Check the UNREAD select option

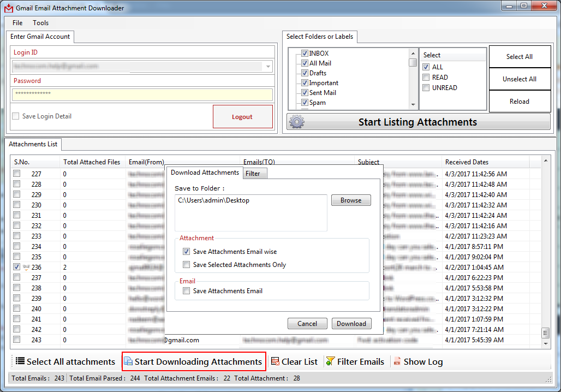click(x=426, y=88)
